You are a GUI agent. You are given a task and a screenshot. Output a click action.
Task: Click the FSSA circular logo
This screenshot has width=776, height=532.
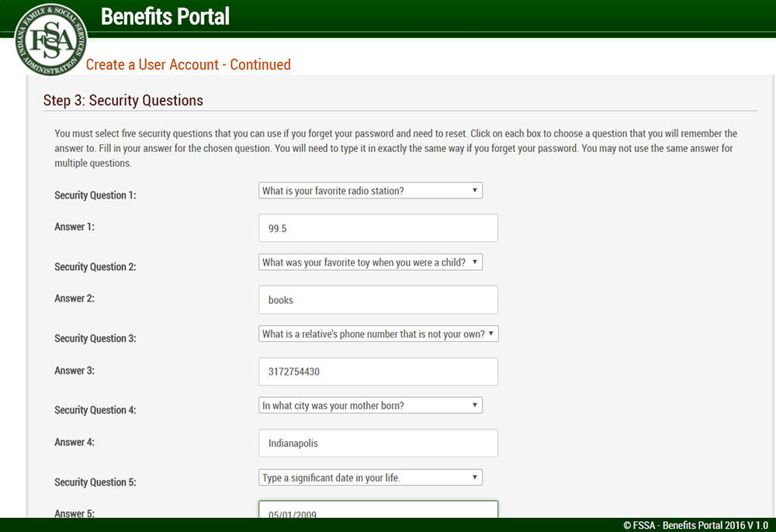[51, 40]
